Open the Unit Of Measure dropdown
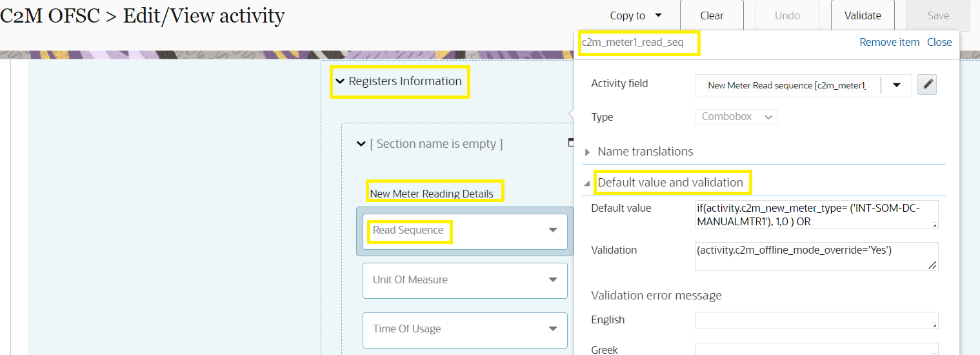Viewport: 980px width, 355px height. 465,280
